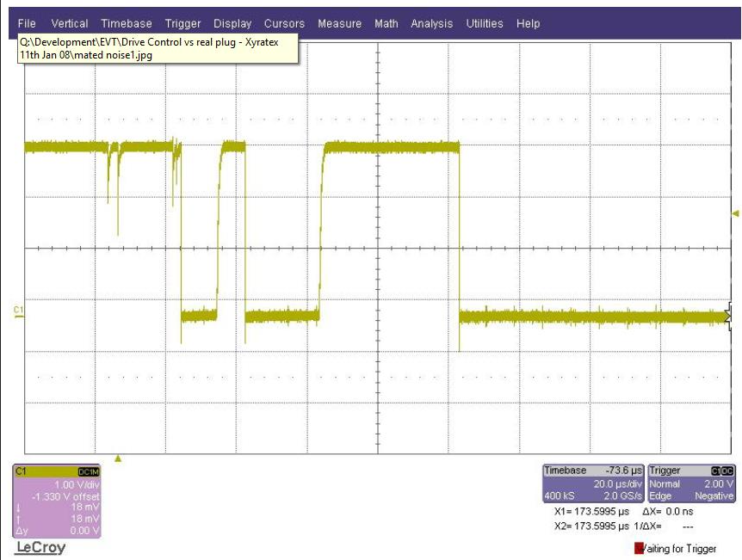Click the red Waiting for Trigger indicator
This screenshot has height=560, width=742.
[639, 548]
